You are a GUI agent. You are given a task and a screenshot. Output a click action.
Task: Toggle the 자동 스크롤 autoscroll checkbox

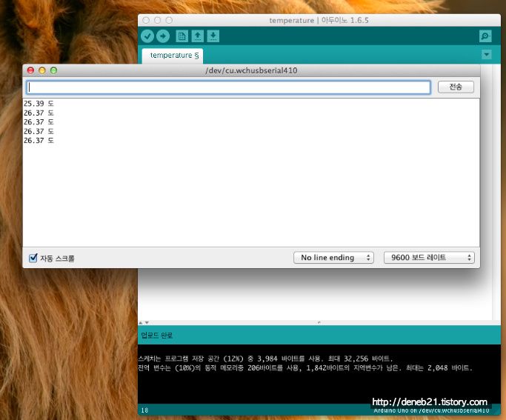tap(33, 258)
